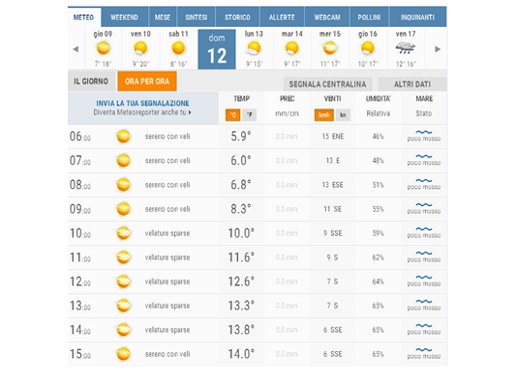Image resolution: width=516 pixels, height=369 pixels.
Task: Set temperature unit to Celsius
Action: tap(233, 115)
